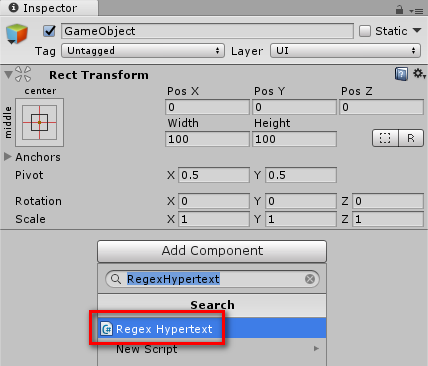Click the Height field
Viewport: 428px width, 366px height.
pos(294,139)
